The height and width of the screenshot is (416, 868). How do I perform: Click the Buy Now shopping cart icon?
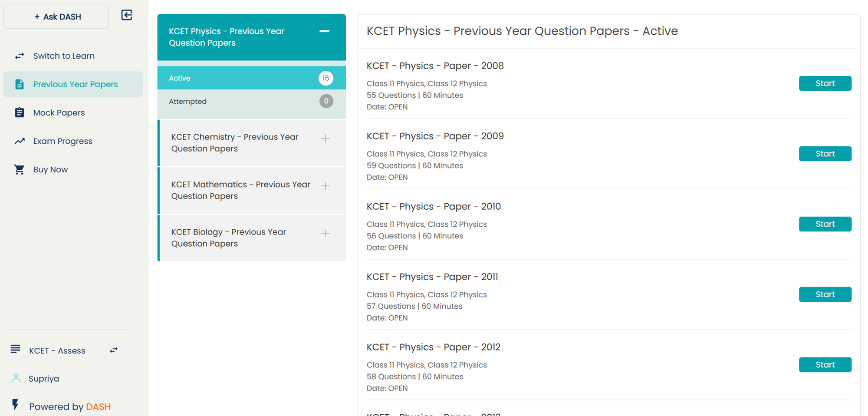coord(19,169)
